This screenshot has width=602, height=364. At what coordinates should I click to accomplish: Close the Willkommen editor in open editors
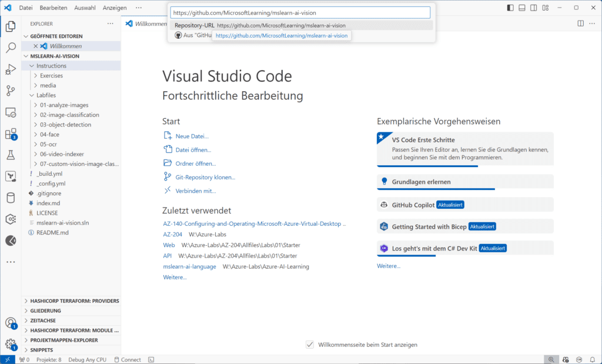[x=35, y=46]
